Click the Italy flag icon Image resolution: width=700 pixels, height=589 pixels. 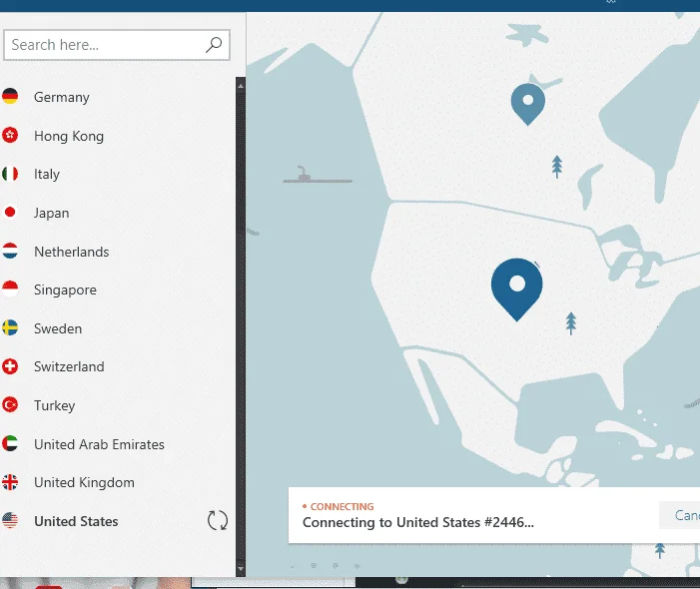10,174
